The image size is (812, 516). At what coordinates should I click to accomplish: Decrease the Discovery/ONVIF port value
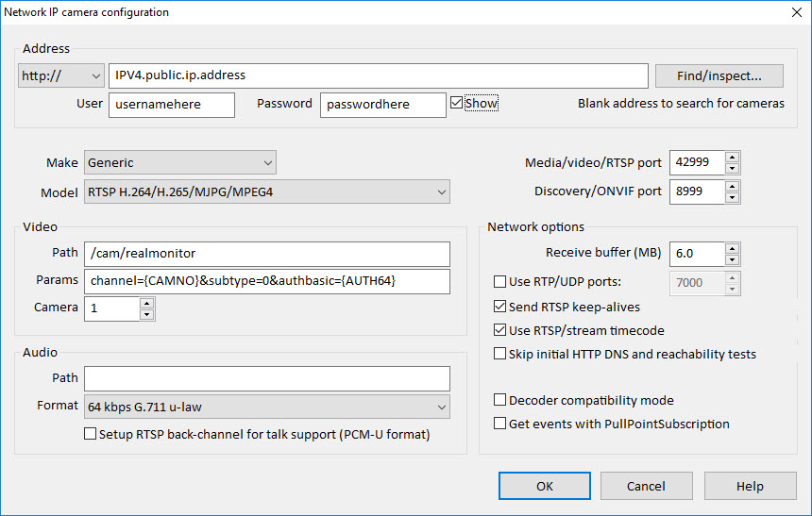(x=732, y=197)
